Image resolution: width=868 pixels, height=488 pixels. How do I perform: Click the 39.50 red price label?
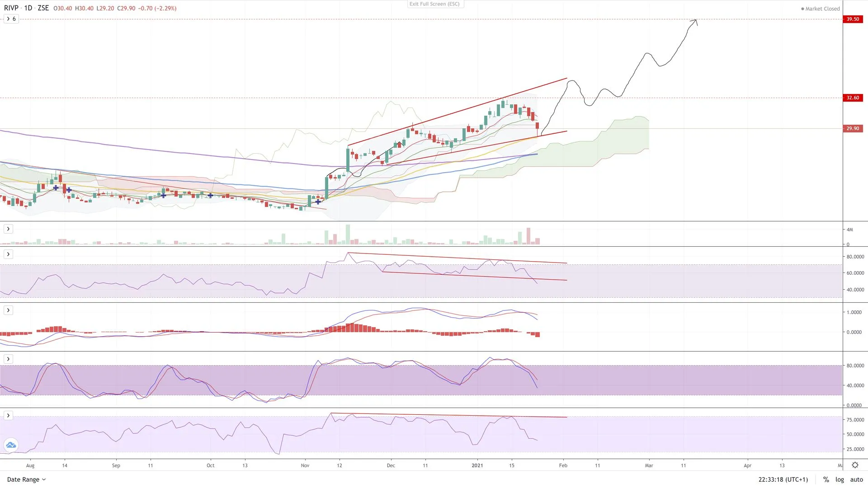[853, 19]
